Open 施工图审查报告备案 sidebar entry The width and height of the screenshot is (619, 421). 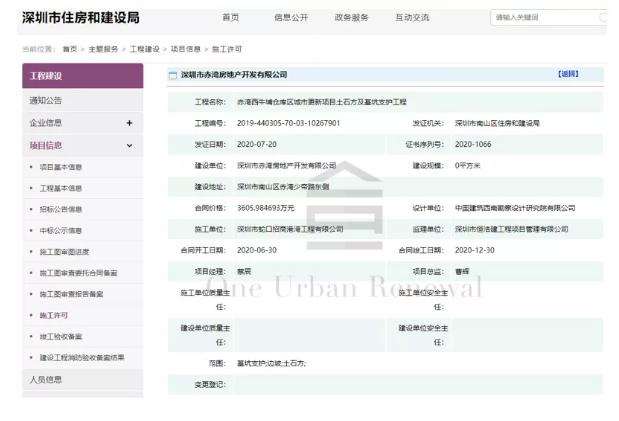[71, 294]
